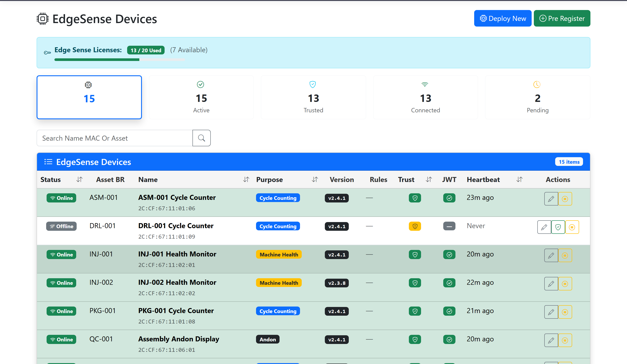Filter by the Pending devices card
This screenshot has width=627, height=364.
(538, 97)
